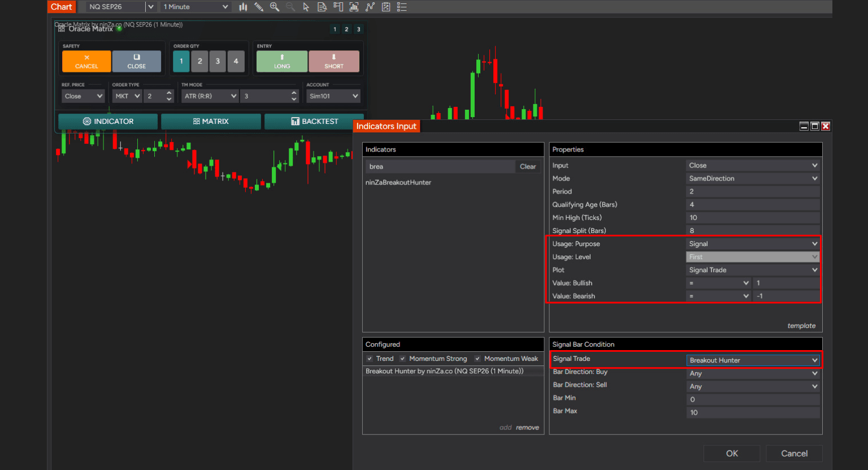Set order quantity to 1
Screen dimensions: 868x470
pyautogui.click(x=181, y=61)
